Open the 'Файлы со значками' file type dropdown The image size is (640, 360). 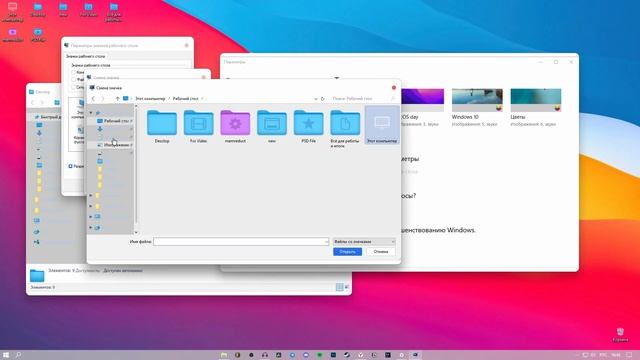[364, 242]
